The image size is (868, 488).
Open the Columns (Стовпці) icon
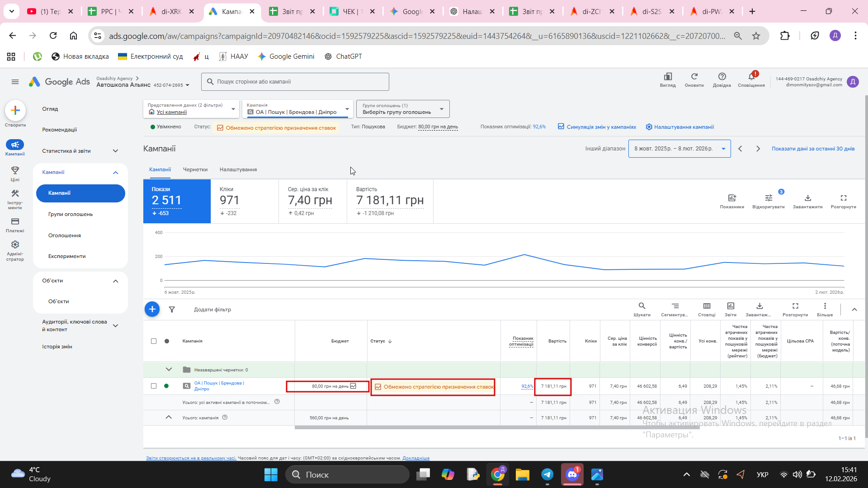(x=707, y=306)
